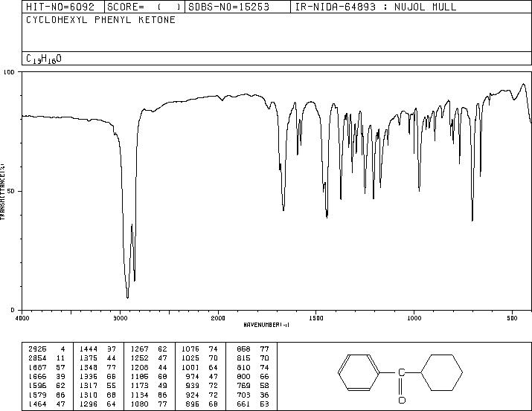532x411 pixels.
Task: Click the 1375 peak table entry
Action: click(x=89, y=357)
